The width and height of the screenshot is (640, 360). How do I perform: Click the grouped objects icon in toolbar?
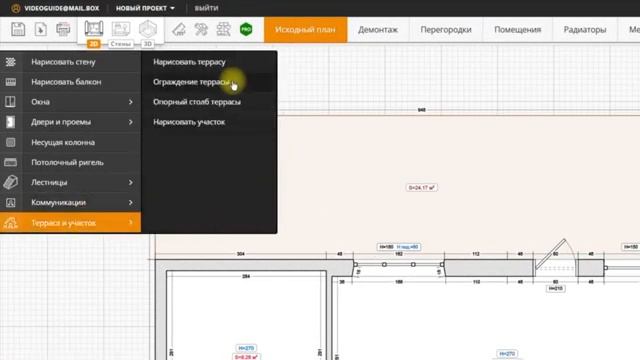click(223, 29)
